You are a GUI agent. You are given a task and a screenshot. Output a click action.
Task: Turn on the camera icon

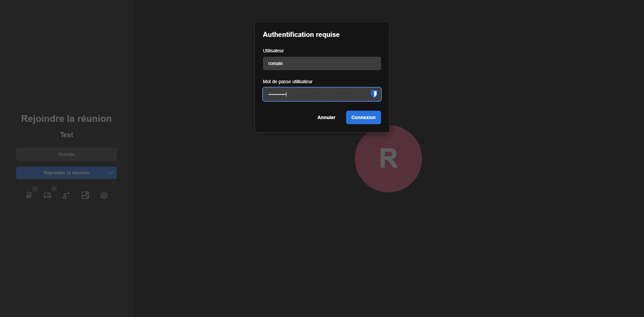click(48, 195)
